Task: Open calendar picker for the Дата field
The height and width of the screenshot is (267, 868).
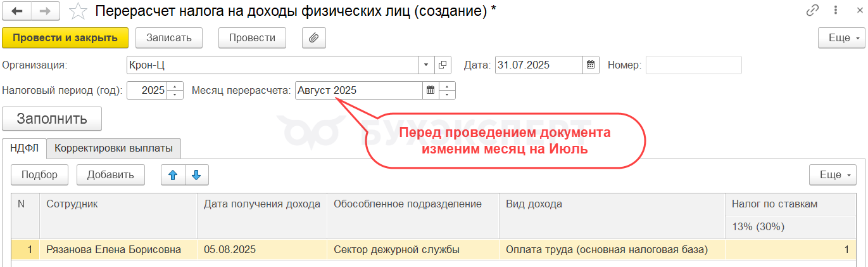Action: pyautogui.click(x=590, y=65)
